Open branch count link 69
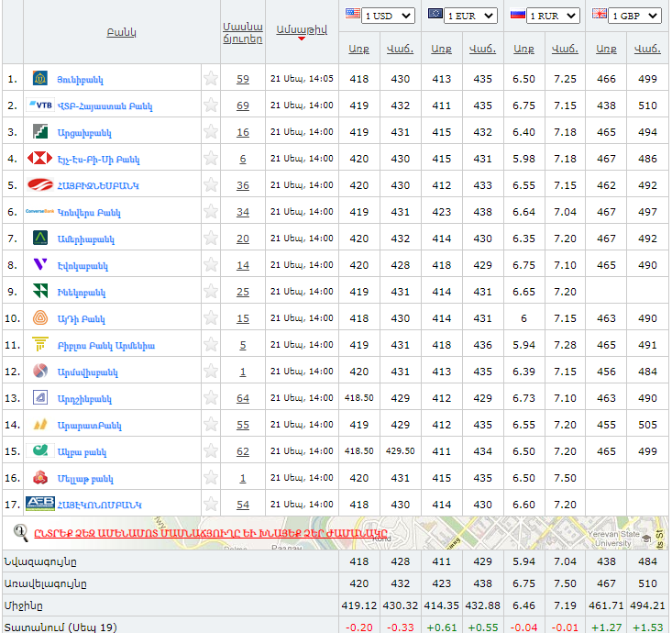 click(243, 105)
